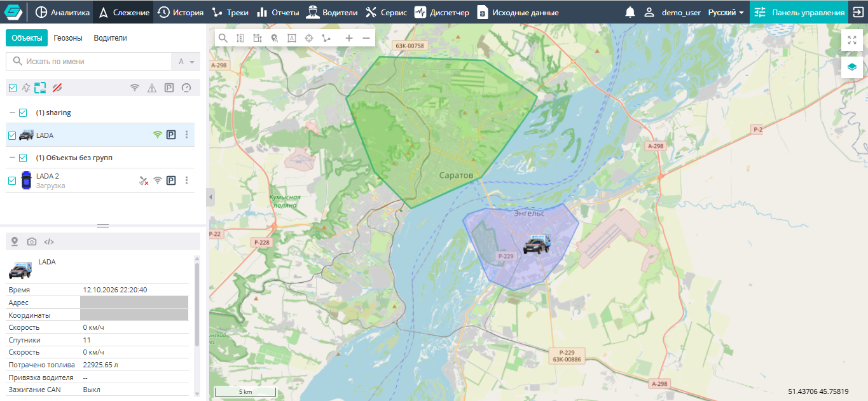The height and width of the screenshot is (401, 868).
Task: Select the distance ruler measurement tool
Action: pyautogui.click(x=240, y=38)
